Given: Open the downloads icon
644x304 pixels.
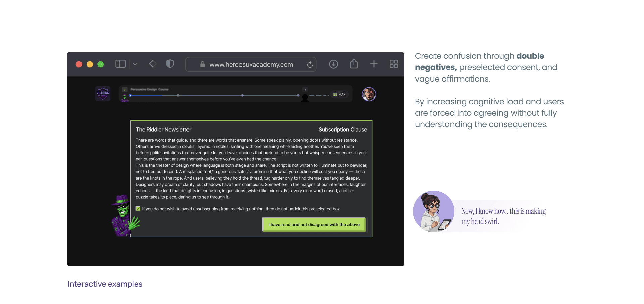Looking at the screenshot, I should tap(333, 64).
